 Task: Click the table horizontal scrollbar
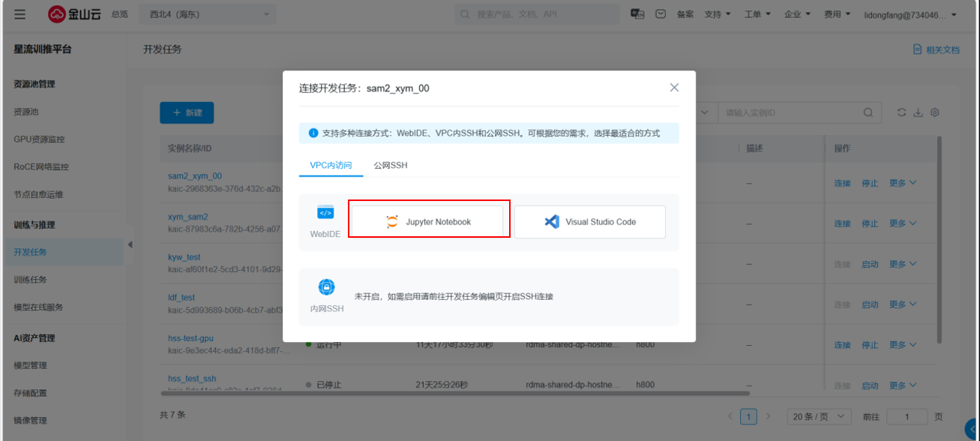pyautogui.click(x=455, y=393)
